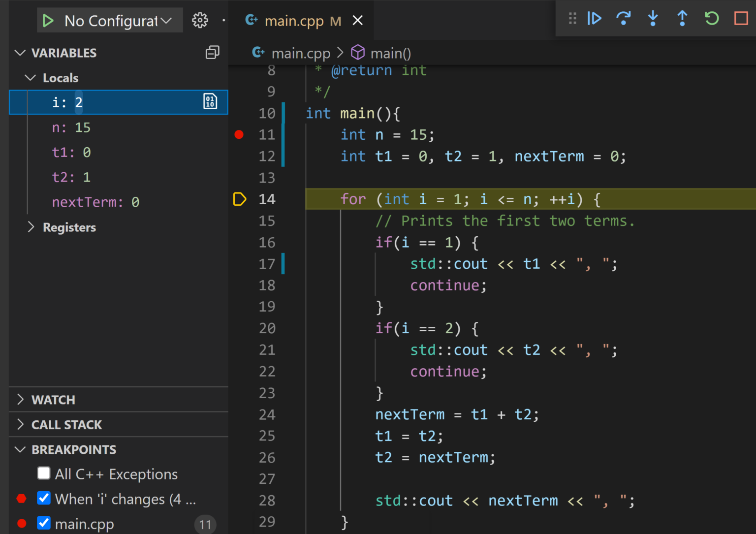Viewport: 756px width, 534px height.
Task: Restart the debugging session
Action: tap(712, 19)
